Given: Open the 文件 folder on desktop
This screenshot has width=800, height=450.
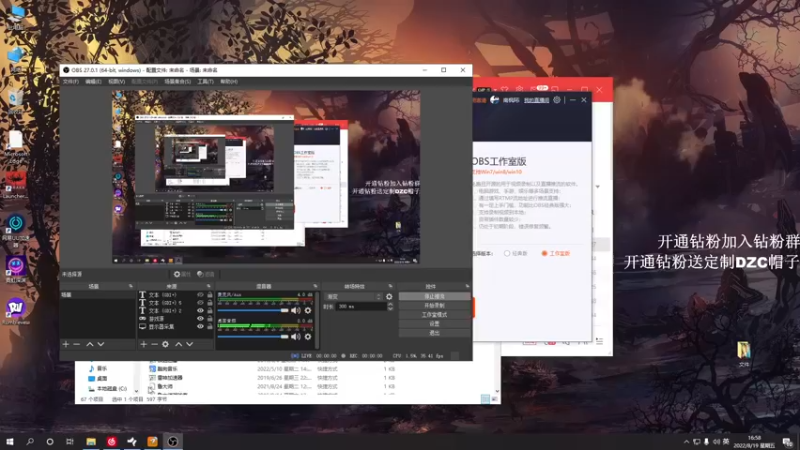Looking at the screenshot, I should pyautogui.click(x=744, y=354).
